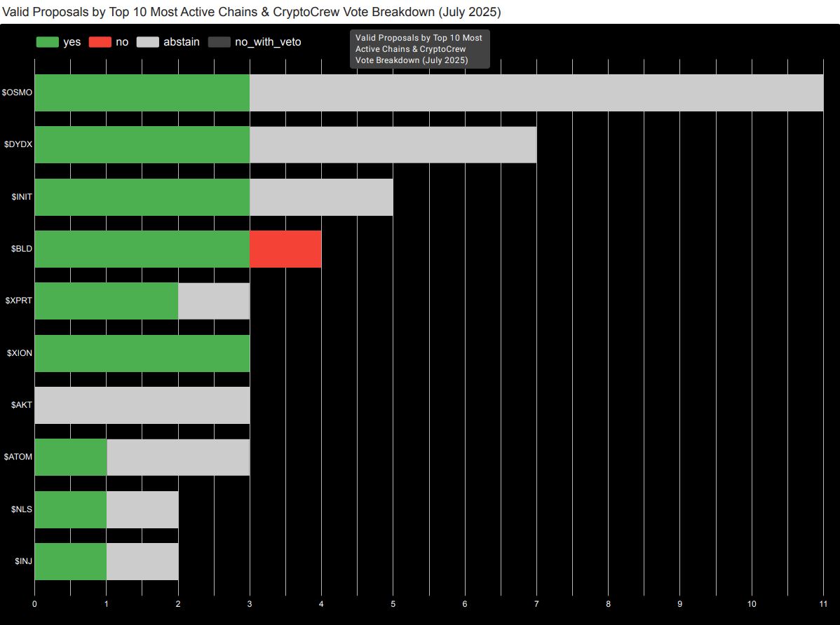
Task: Select the gray abstain bar for $NLS
Action: (142, 510)
